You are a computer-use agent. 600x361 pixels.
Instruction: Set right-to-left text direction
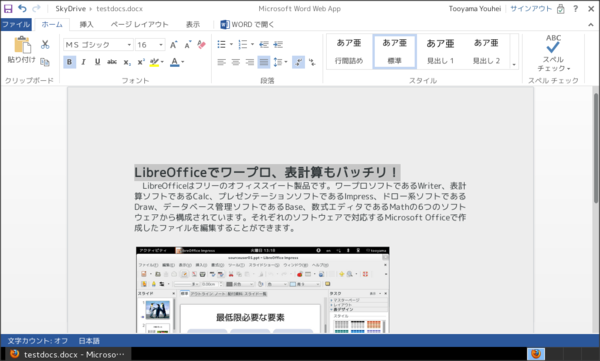pos(312,62)
